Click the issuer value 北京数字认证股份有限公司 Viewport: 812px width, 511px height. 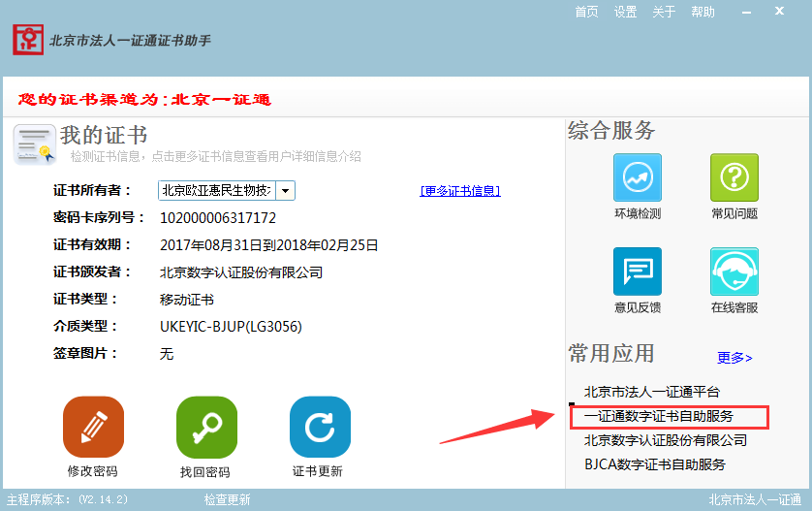pos(241,272)
